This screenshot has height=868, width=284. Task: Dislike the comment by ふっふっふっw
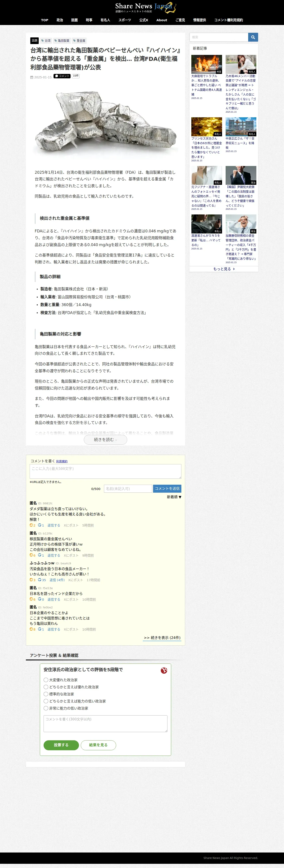pyautogui.click(x=39, y=580)
